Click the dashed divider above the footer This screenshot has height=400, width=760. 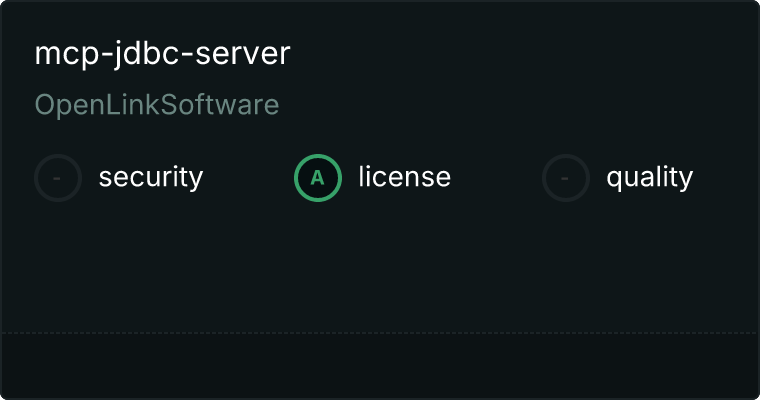pyautogui.click(x=380, y=332)
